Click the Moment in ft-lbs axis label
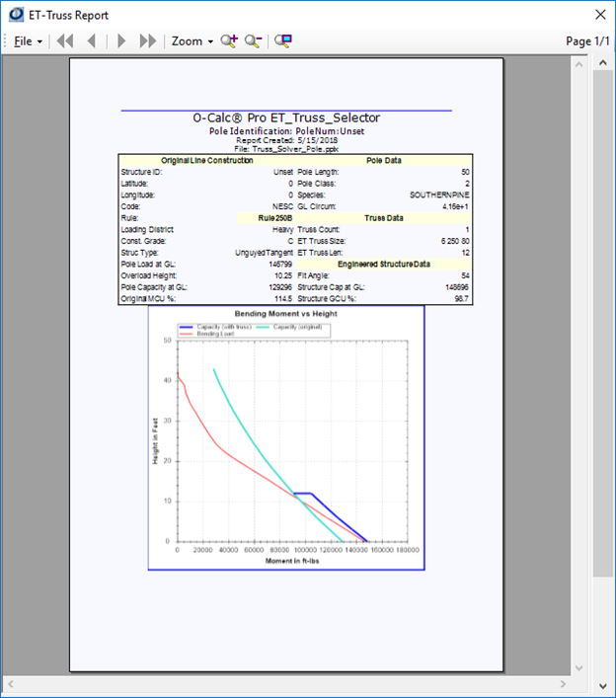Image resolution: width=616 pixels, height=698 pixels. [292, 561]
